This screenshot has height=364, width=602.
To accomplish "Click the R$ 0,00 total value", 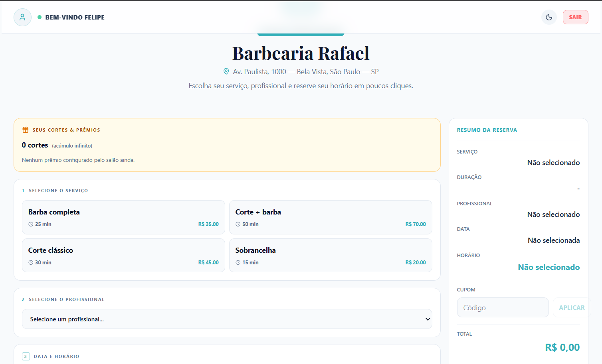I will (562, 347).
